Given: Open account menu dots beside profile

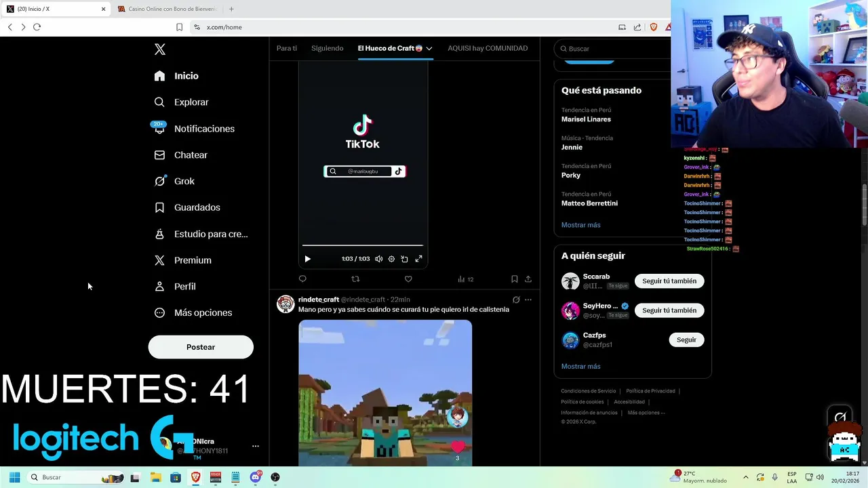Looking at the screenshot, I should [x=256, y=446].
